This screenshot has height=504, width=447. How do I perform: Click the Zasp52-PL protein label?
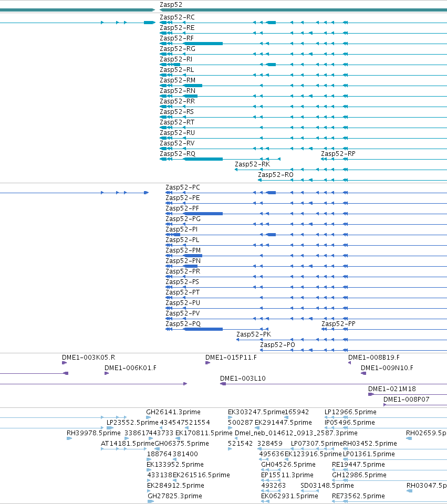(182, 240)
